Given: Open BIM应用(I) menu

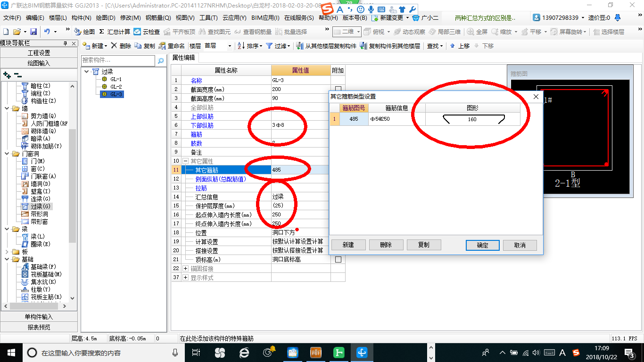Looking at the screenshot, I should (x=265, y=17).
